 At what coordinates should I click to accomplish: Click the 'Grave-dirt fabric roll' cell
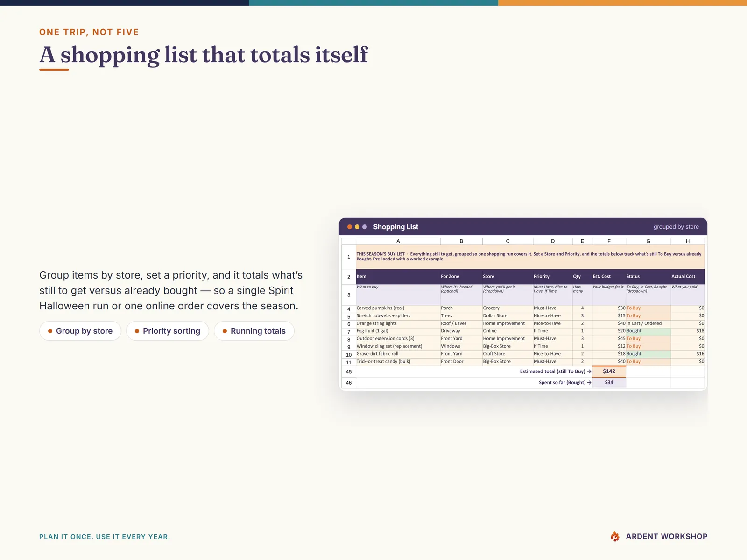(398, 354)
